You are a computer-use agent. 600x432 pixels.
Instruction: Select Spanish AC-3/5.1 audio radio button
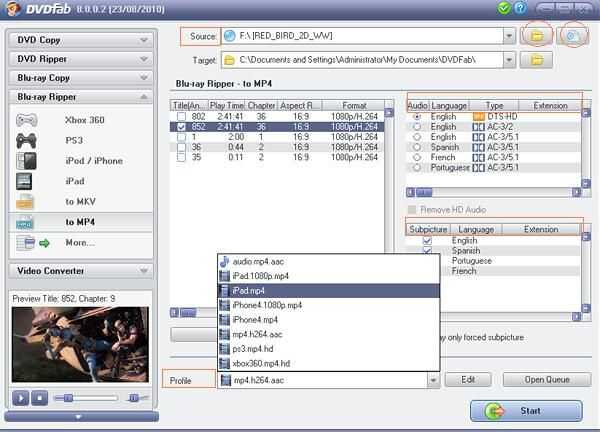pos(417,147)
